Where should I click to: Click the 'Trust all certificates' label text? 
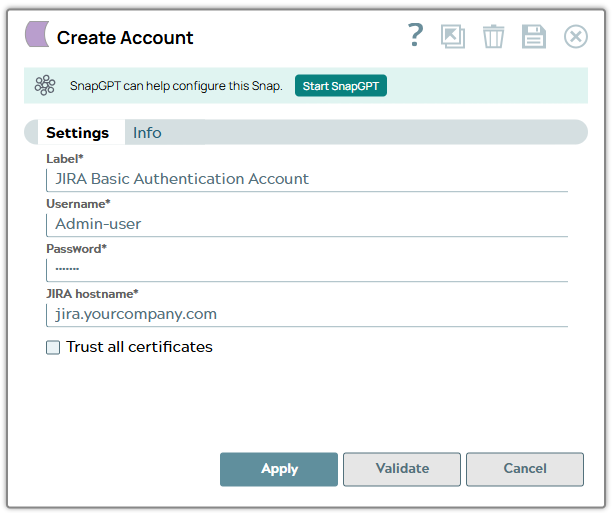coord(139,347)
